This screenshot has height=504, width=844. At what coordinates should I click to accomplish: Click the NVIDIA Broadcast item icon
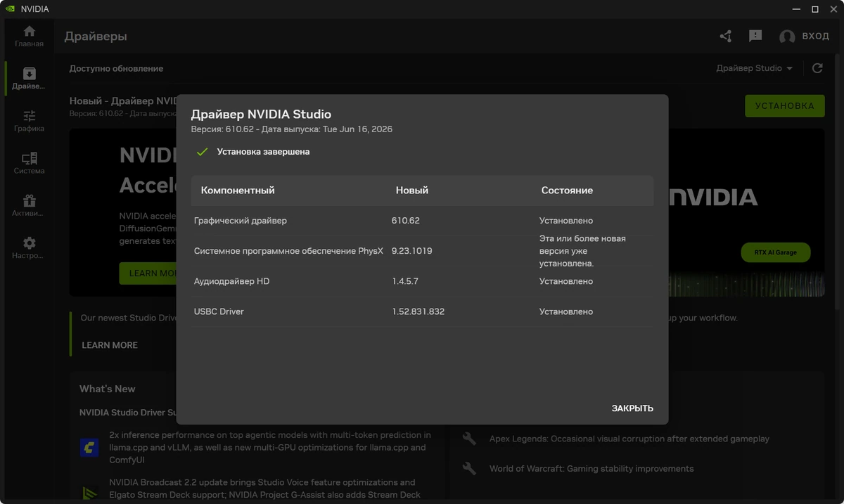(x=89, y=493)
